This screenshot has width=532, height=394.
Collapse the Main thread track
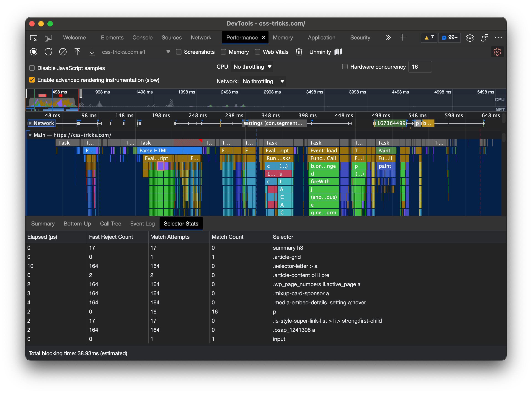pos(30,135)
